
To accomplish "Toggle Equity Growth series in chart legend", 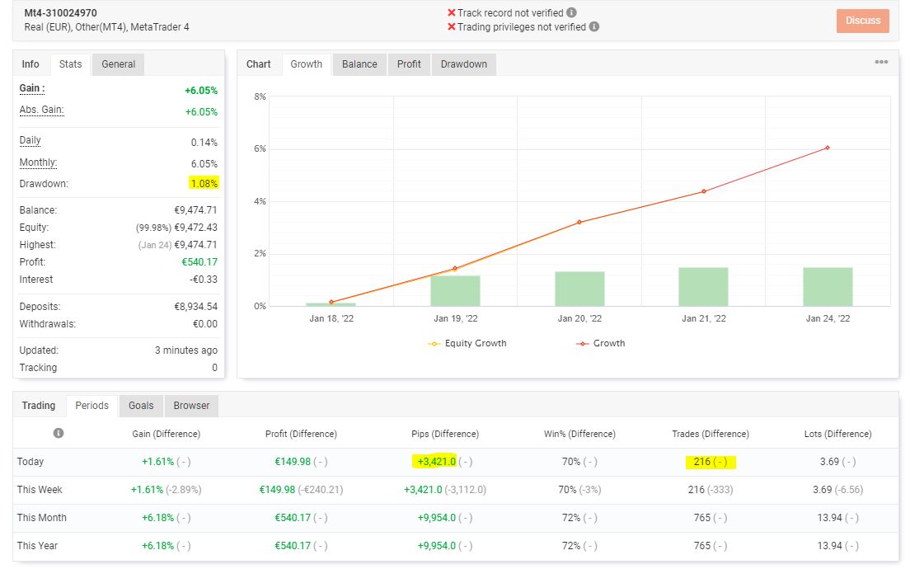I will (x=467, y=343).
